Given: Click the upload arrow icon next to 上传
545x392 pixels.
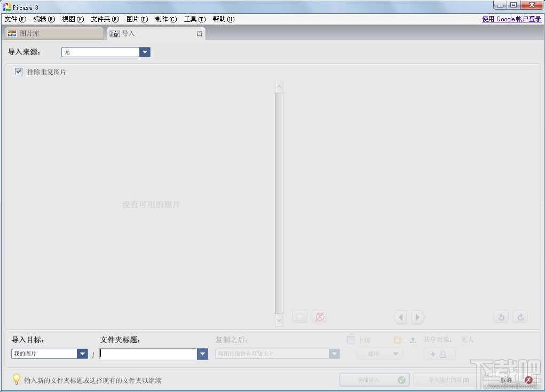Looking at the screenshot, I should pyautogui.click(x=412, y=339).
